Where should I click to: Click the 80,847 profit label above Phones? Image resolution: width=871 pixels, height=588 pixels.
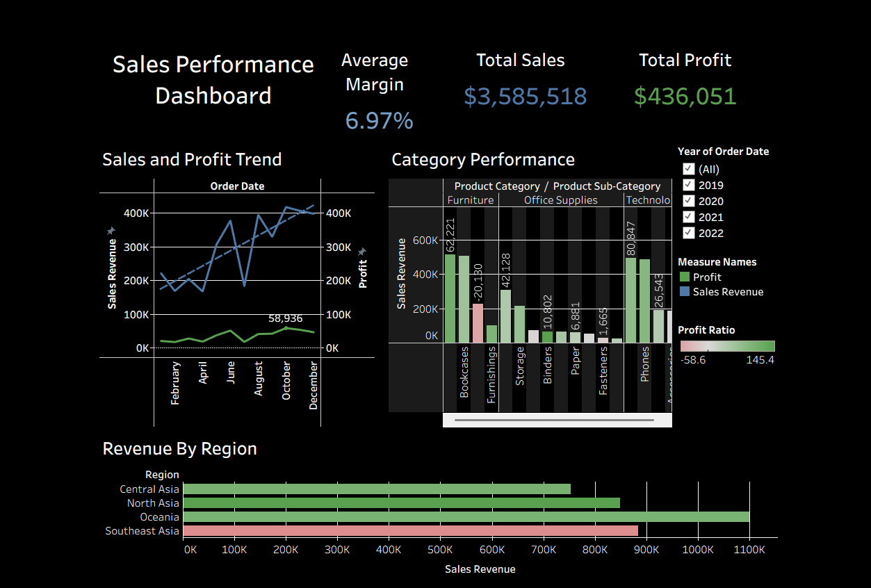coord(631,238)
